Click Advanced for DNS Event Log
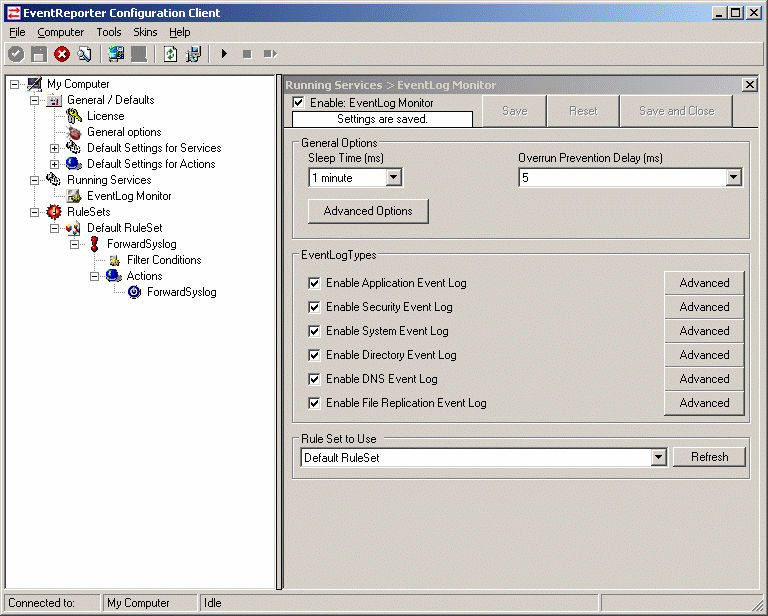Image resolution: width=768 pixels, height=616 pixels. (x=704, y=379)
